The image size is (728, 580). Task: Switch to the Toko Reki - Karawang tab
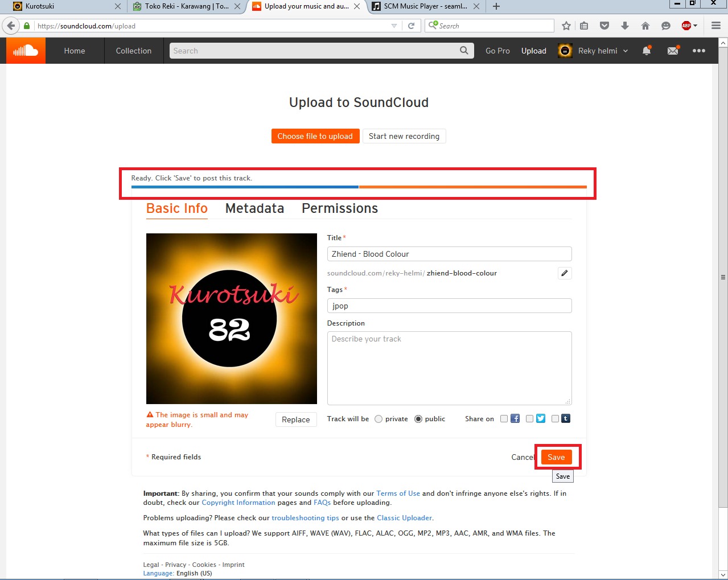click(187, 6)
